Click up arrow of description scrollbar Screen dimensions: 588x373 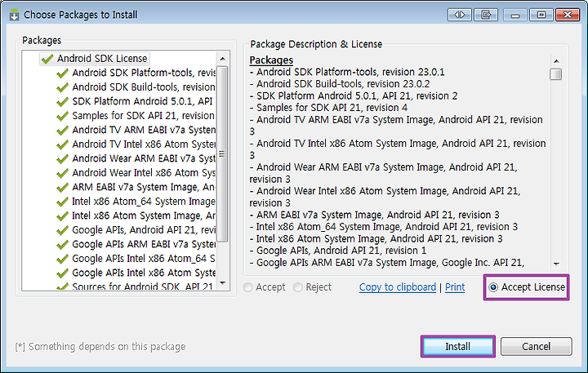tap(556, 61)
